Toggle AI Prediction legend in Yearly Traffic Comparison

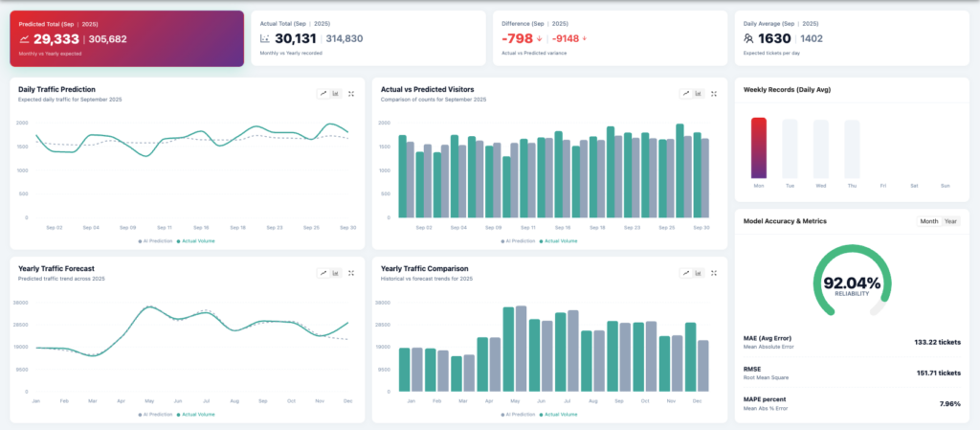click(518, 415)
